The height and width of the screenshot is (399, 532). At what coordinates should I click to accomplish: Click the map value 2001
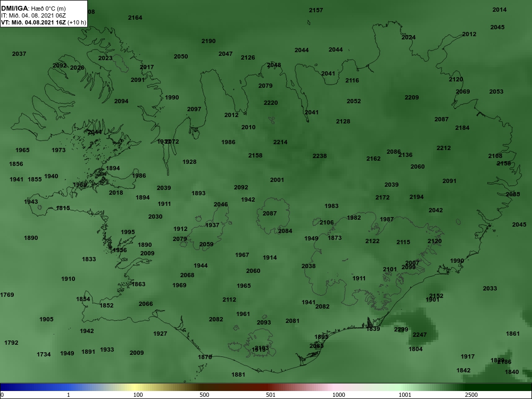point(277,180)
